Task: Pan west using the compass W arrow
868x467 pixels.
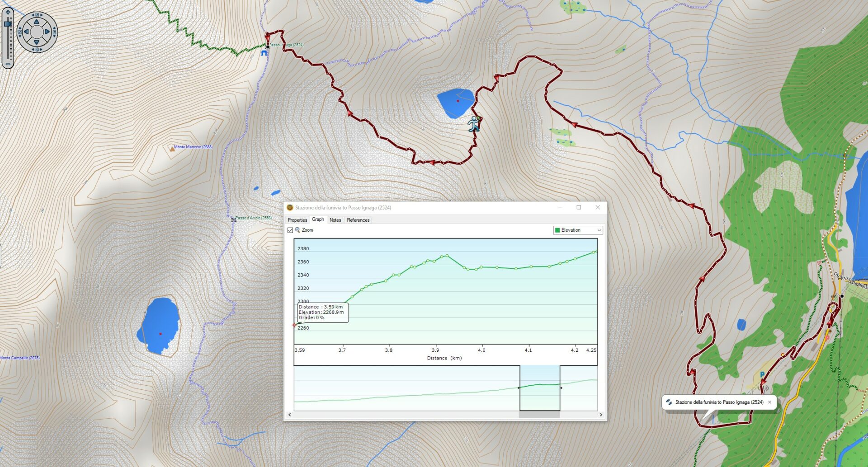Action: click(26, 32)
